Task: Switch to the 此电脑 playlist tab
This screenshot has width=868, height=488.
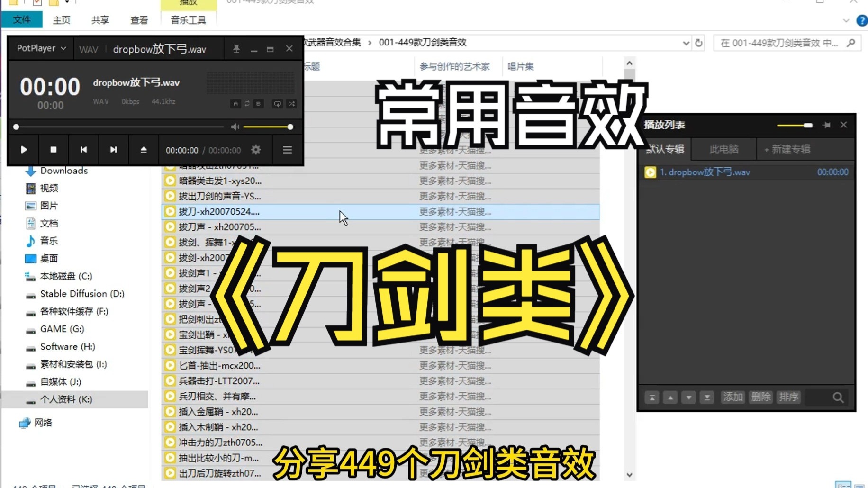Action: [x=724, y=149]
